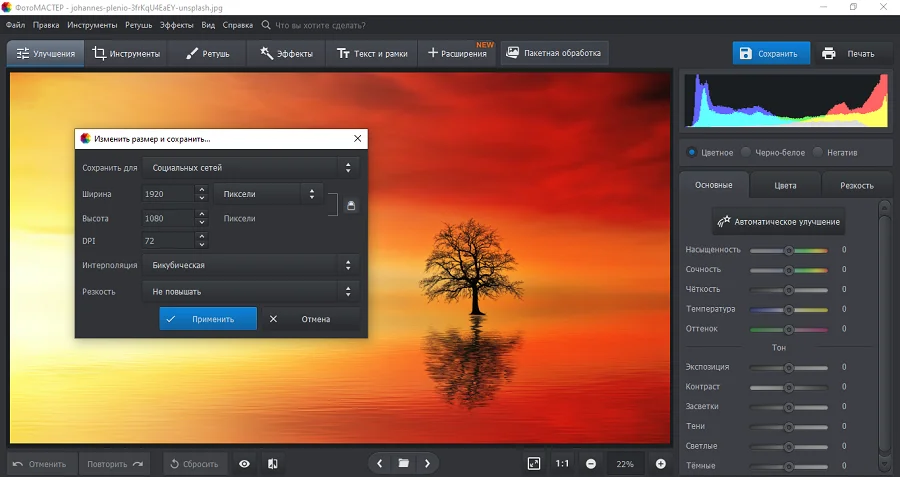Click the fit to screen icon

click(534, 464)
